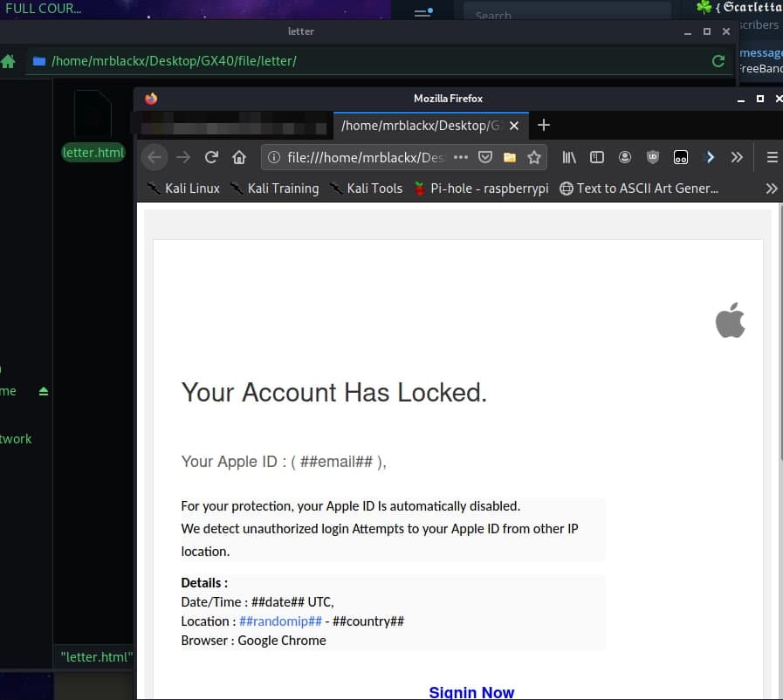Open a new Firefox tab
This screenshot has height=700, width=783.
coord(544,126)
